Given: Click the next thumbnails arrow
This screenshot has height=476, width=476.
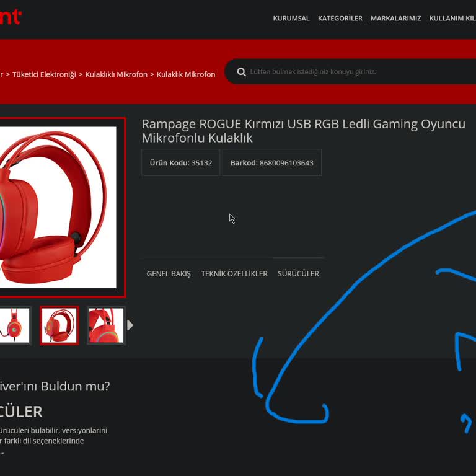Looking at the screenshot, I should coord(130,325).
